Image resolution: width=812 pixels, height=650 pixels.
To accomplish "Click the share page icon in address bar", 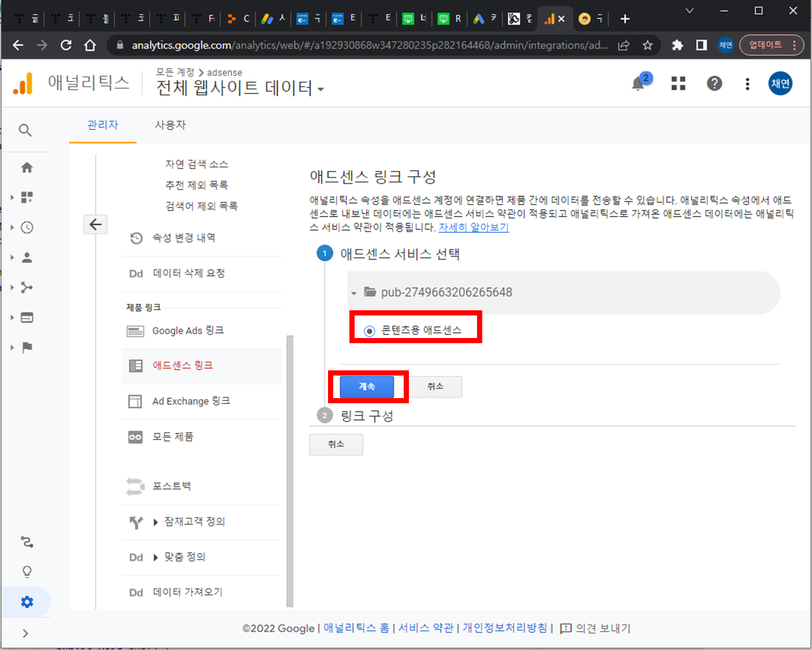I will (624, 45).
